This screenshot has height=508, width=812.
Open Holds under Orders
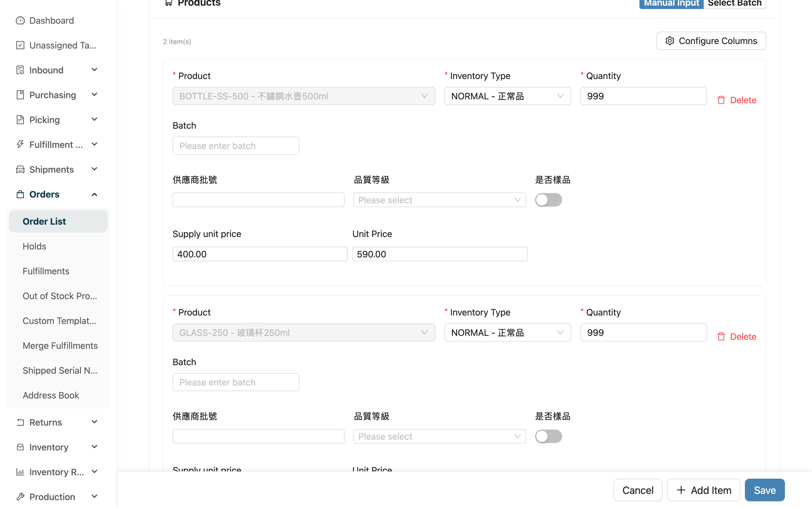click(x=34, y=246)
